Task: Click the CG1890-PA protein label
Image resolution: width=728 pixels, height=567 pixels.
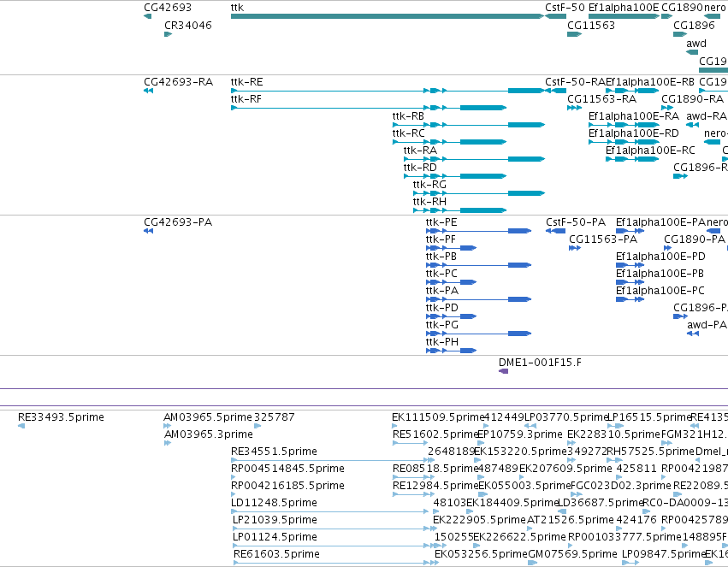Action: coord(695,239)
